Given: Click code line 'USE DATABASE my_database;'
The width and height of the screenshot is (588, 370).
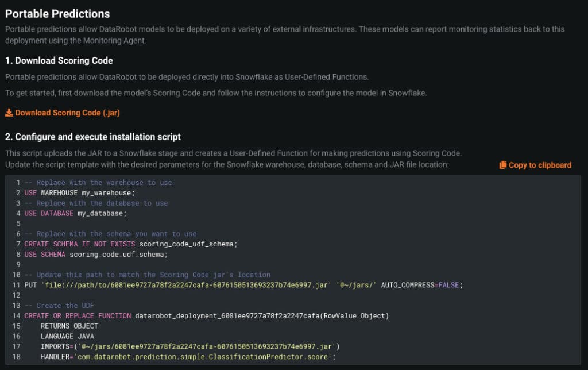Looking at the screenshot, I should click(x=75, y=214).
